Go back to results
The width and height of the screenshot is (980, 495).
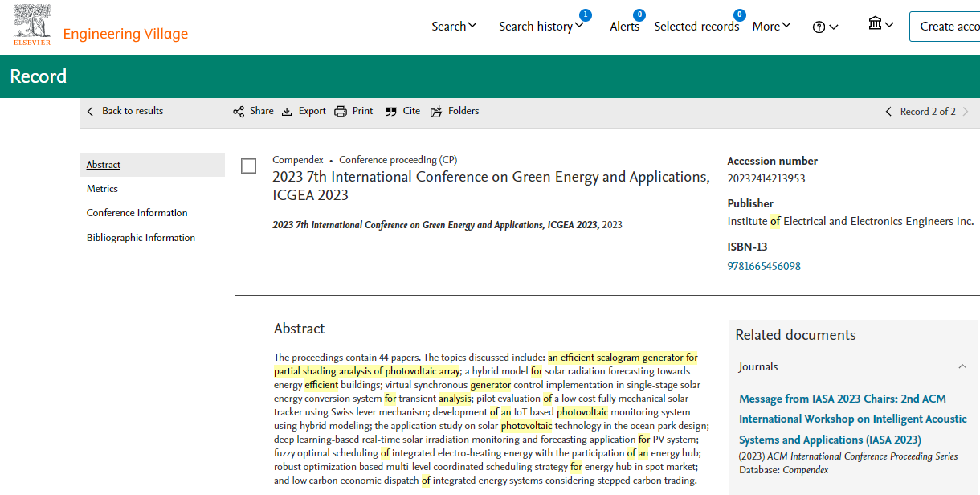pos(125,111)
